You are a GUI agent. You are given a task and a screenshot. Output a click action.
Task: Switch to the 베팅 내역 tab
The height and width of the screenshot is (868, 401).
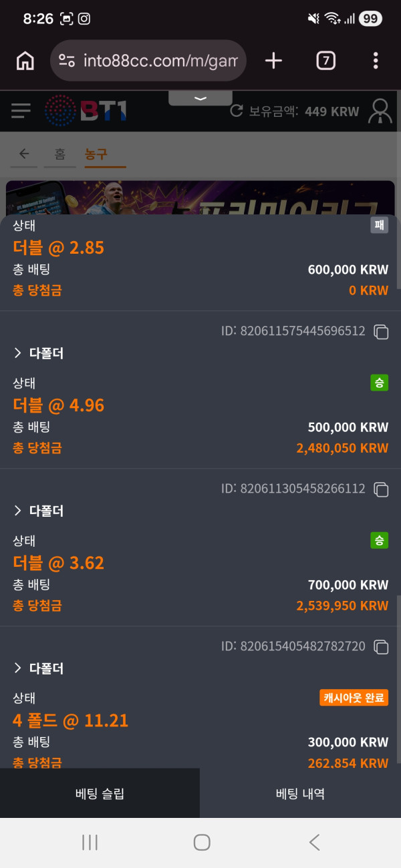300,793
